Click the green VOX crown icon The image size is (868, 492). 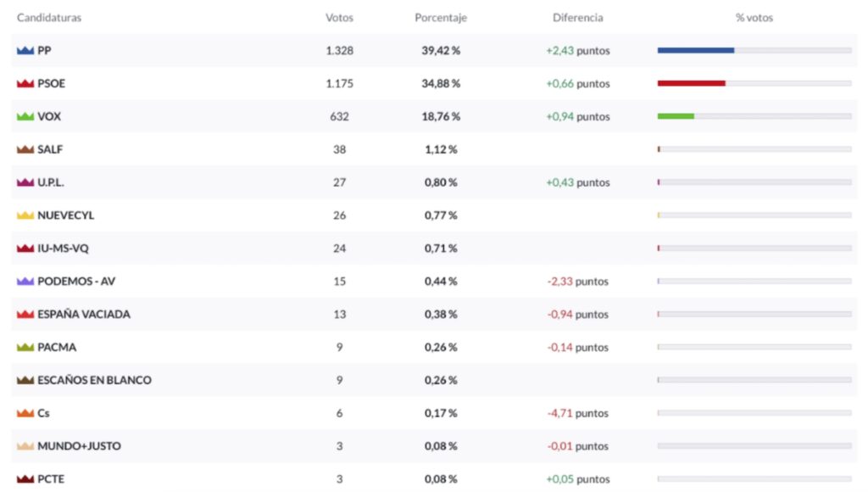pos(25,117)
